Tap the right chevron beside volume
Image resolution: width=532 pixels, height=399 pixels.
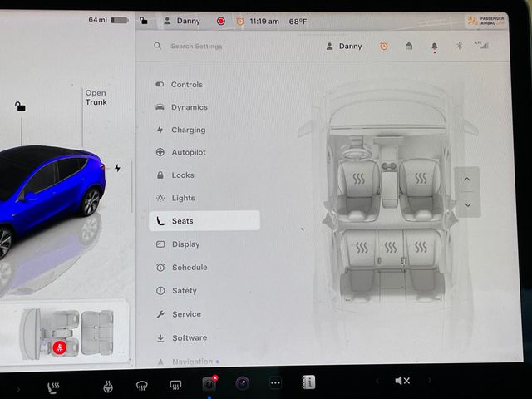click(x=430, y=381)
